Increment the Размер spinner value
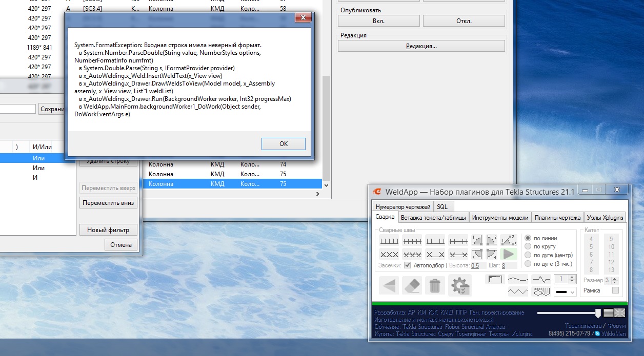The width and height of the screenshot is (644, 356). click(x=615, y=278)
